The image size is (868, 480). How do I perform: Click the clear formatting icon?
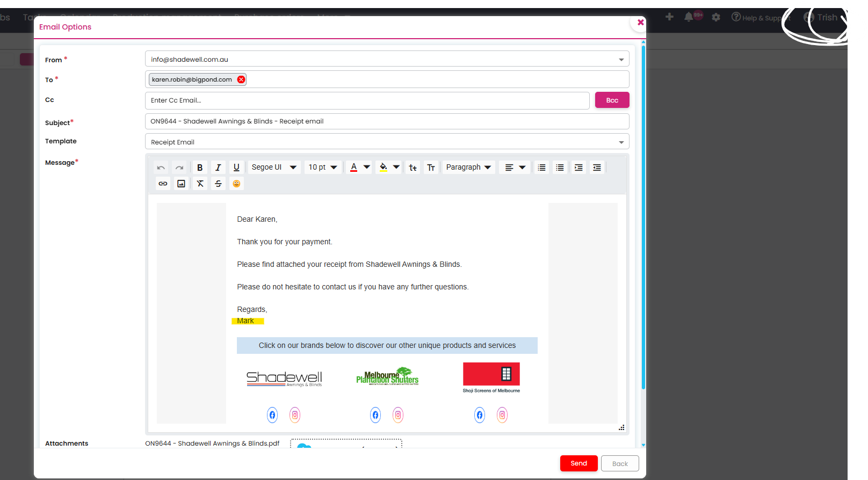tap(200, 184)
